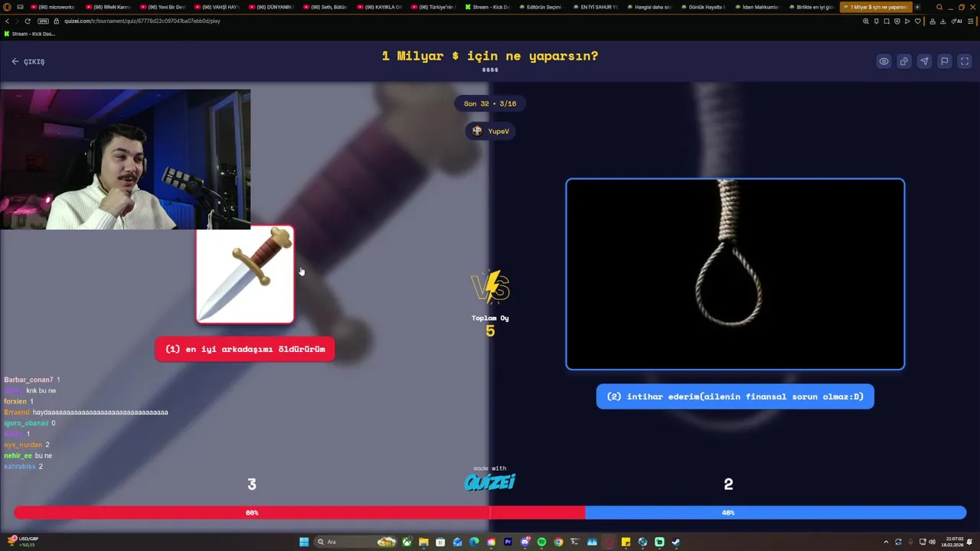Open the YupeV creator profile chip
Screen dimensions: 980x551
(x=490, y=131)
